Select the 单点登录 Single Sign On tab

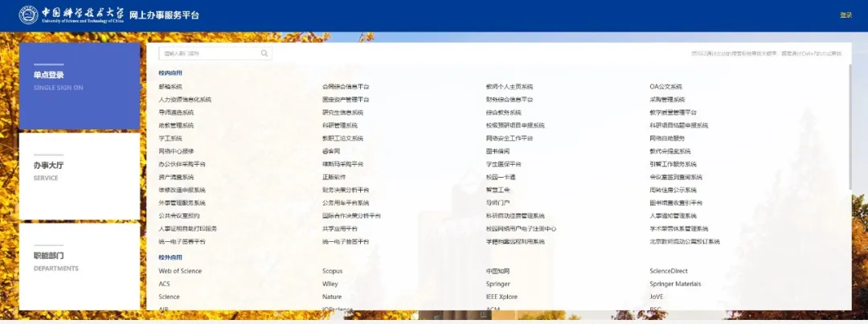point(79,86)
